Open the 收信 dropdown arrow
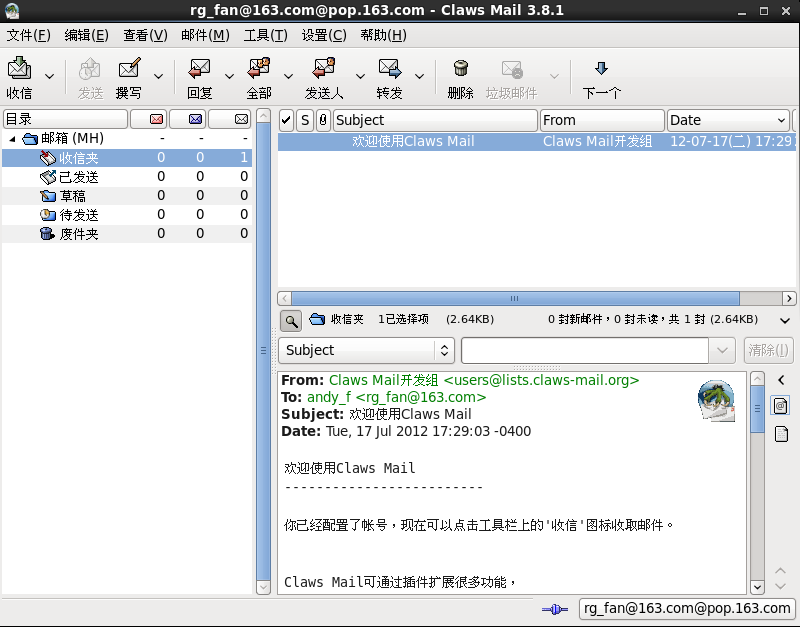The width and height of the screenshot is (800, 627). click(49, 77)
